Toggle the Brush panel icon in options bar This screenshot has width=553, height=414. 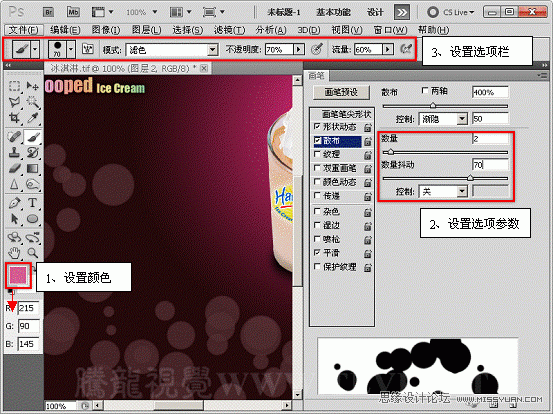point(87,49)
